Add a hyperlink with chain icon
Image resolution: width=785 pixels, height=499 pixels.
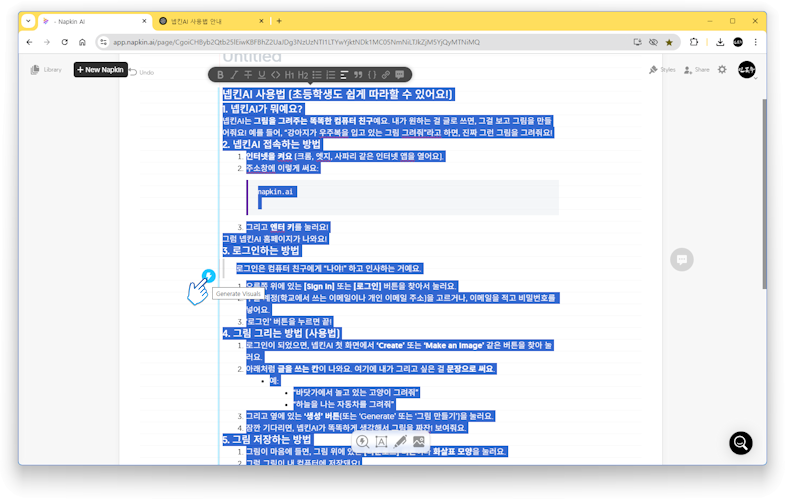coord(385,75)
